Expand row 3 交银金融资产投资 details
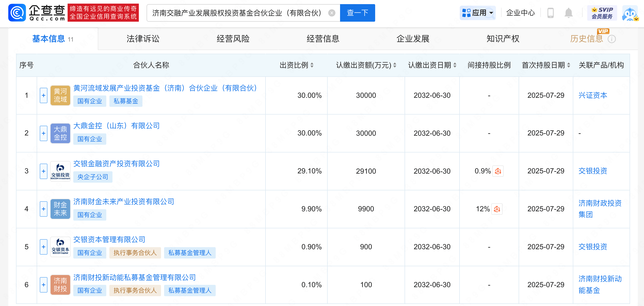 (44, 171)
